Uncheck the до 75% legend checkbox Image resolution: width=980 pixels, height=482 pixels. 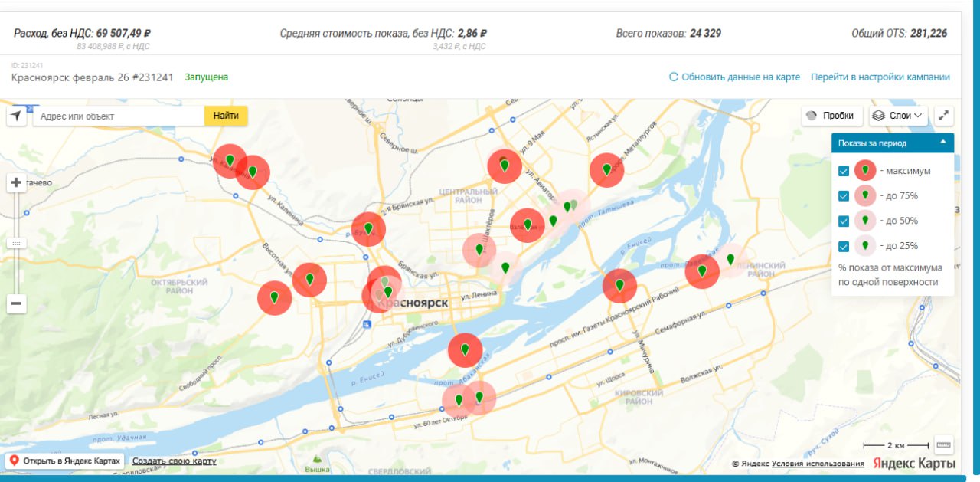pos(844,196)
